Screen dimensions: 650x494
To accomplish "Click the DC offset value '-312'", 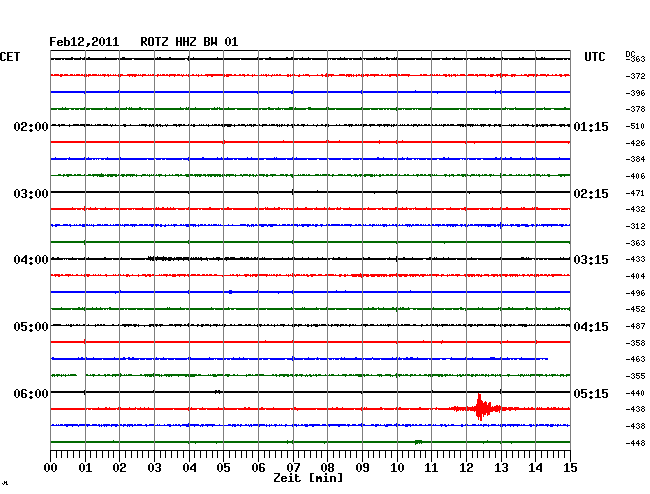I will [x=635, y=227].
